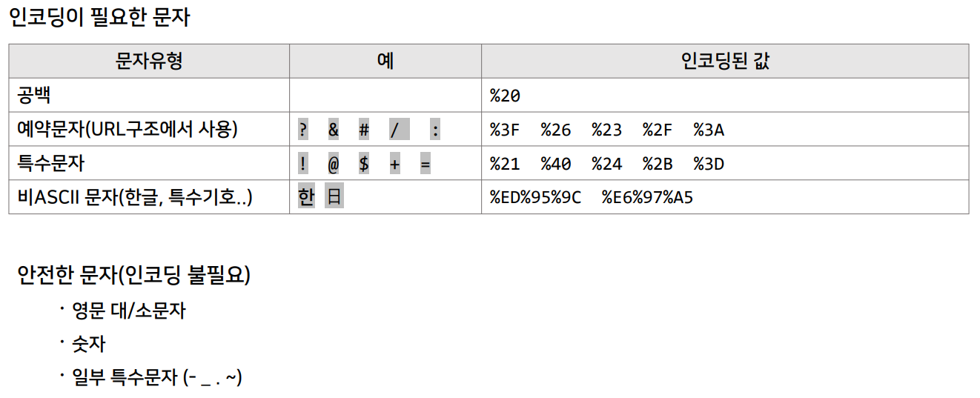This screenshot has height=398, width=980.
Task: Select the encoded value '%3F'
Action: pyautogui.click(x=505, y=130)
